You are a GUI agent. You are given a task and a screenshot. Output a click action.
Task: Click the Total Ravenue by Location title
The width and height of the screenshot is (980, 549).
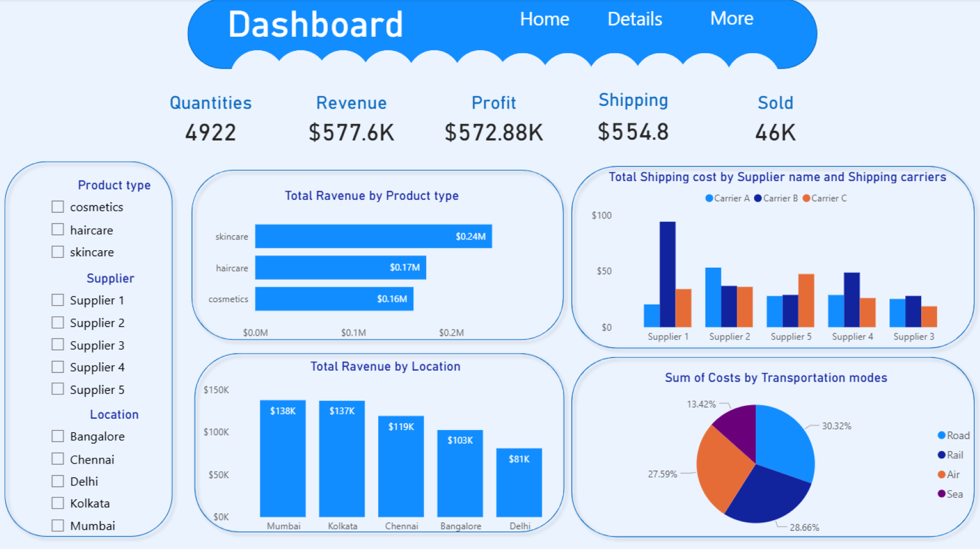pyautogui.click(x=385, y=366)
